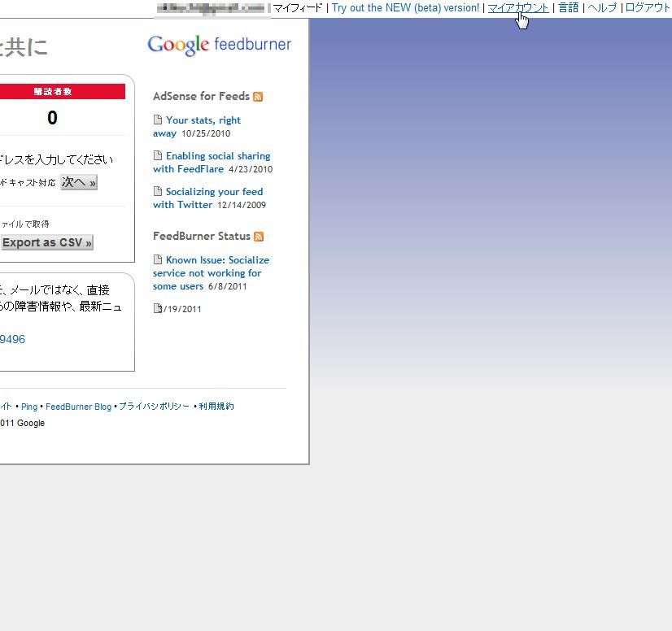Click the subscriber count value 0
672x631 pixels.
[52, 118]
